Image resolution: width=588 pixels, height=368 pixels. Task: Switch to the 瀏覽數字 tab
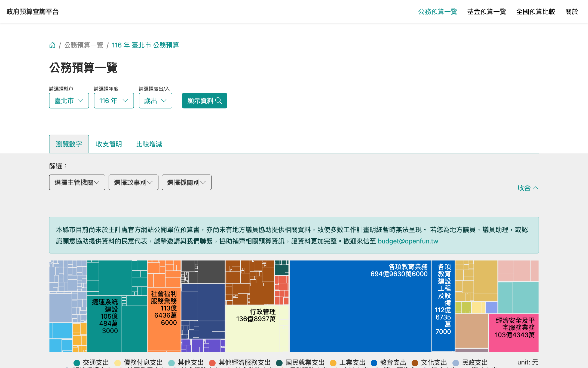pos(69,144)
